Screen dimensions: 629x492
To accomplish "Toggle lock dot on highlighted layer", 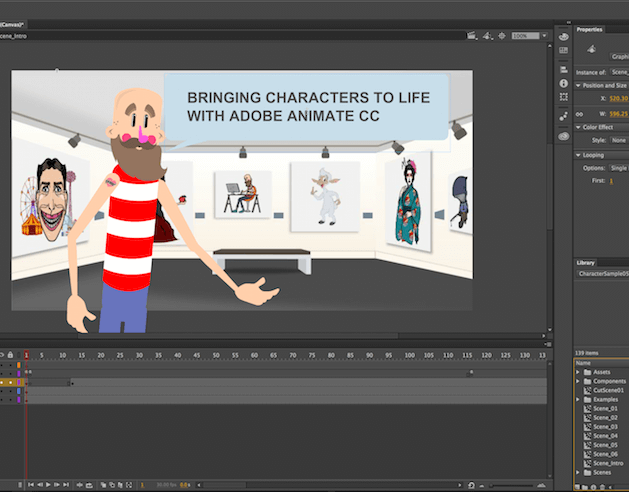I will (x=10, y=382).
